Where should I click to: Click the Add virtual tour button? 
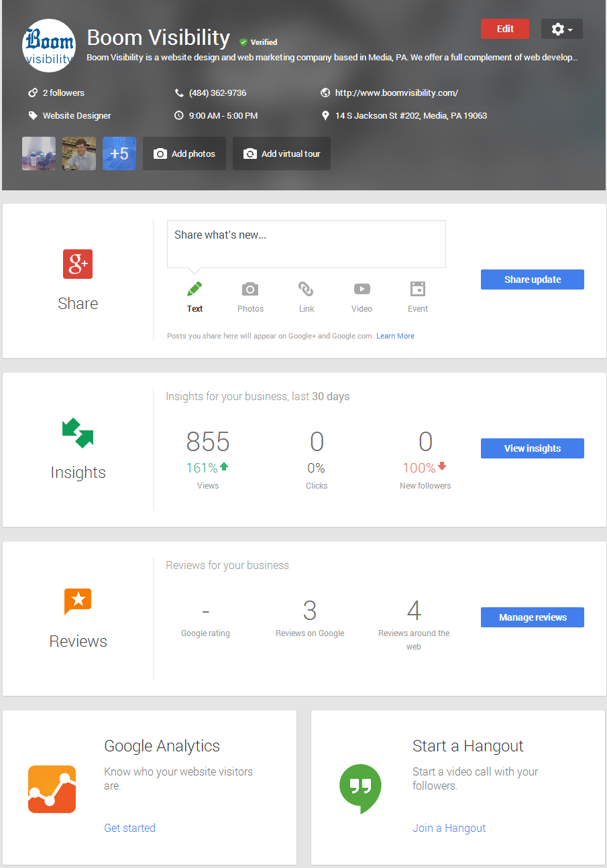[282, 153]
